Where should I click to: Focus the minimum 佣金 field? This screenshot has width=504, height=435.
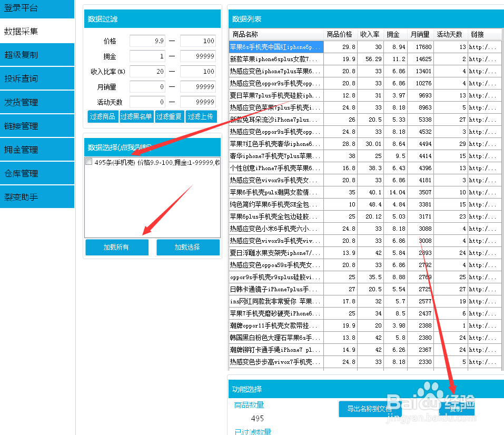(147, 56)
